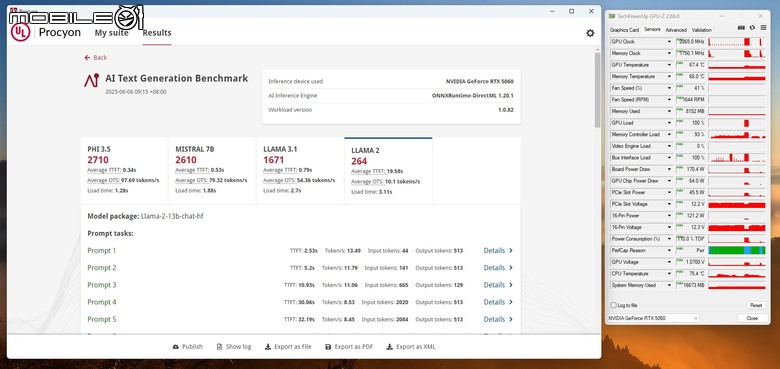Select the LLAMA 2 result card

pos(389,171)
